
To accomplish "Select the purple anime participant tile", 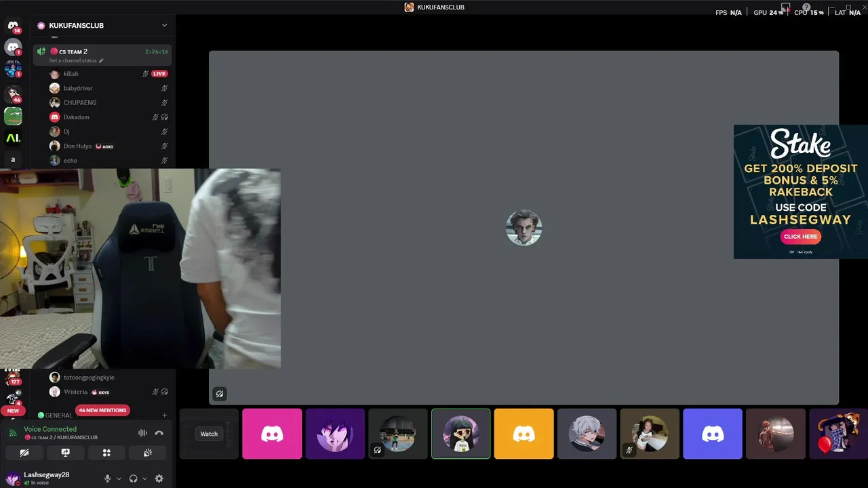I will (335, 434).
